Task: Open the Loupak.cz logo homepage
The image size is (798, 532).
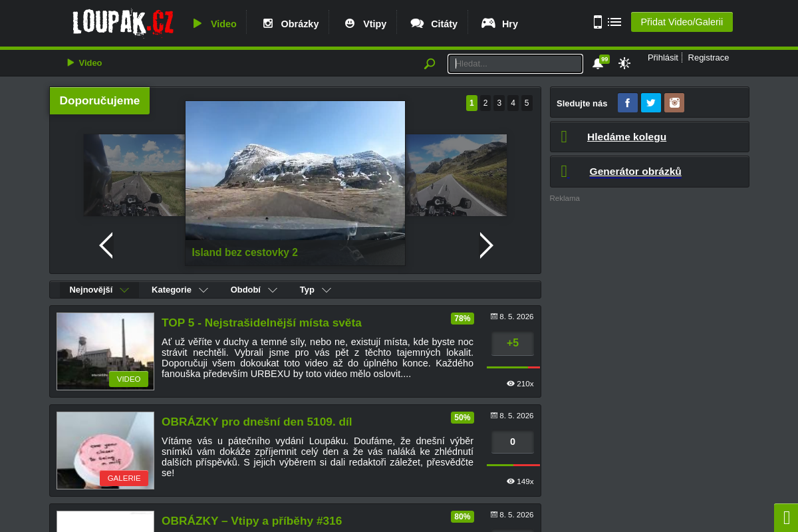Action: 123,23
